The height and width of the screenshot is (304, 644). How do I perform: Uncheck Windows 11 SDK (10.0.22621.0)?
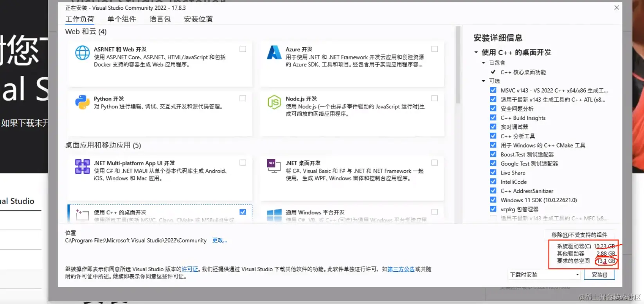pyautogui.click(x=493, y=200)
